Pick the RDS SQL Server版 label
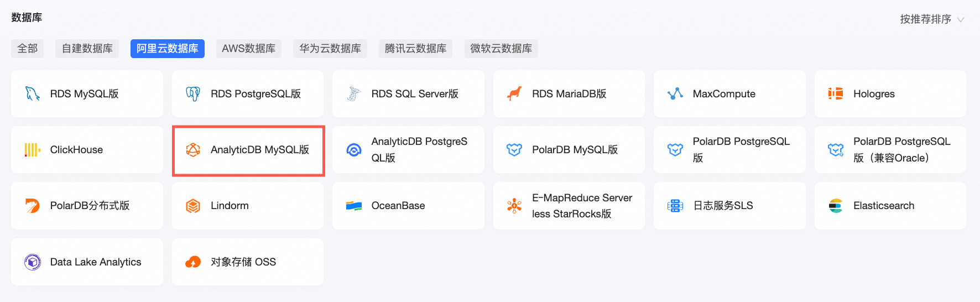 click(x=415, y=94)
